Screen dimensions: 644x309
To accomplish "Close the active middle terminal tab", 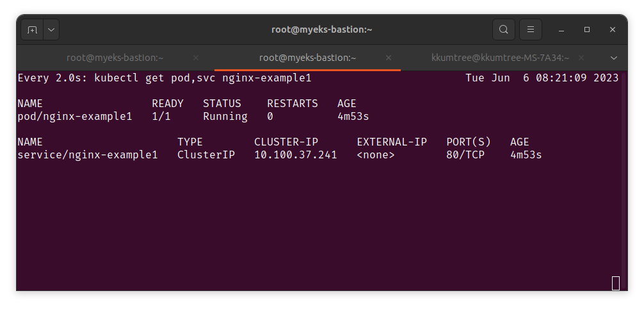I will [x=389, y=58].
